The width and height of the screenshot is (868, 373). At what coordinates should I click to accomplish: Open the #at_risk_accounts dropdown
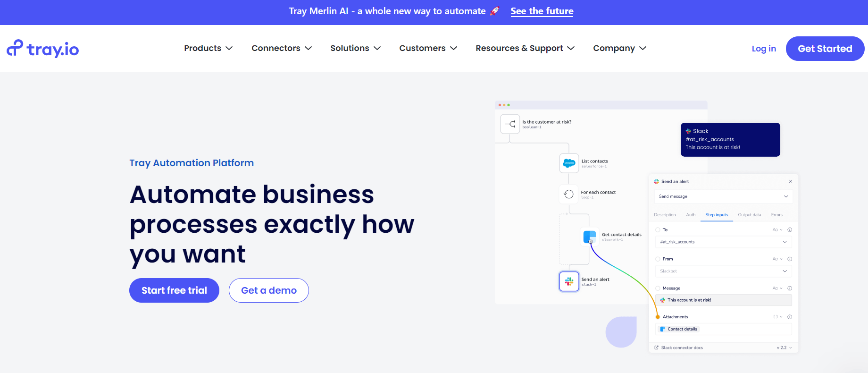click(x=723, y=242)
